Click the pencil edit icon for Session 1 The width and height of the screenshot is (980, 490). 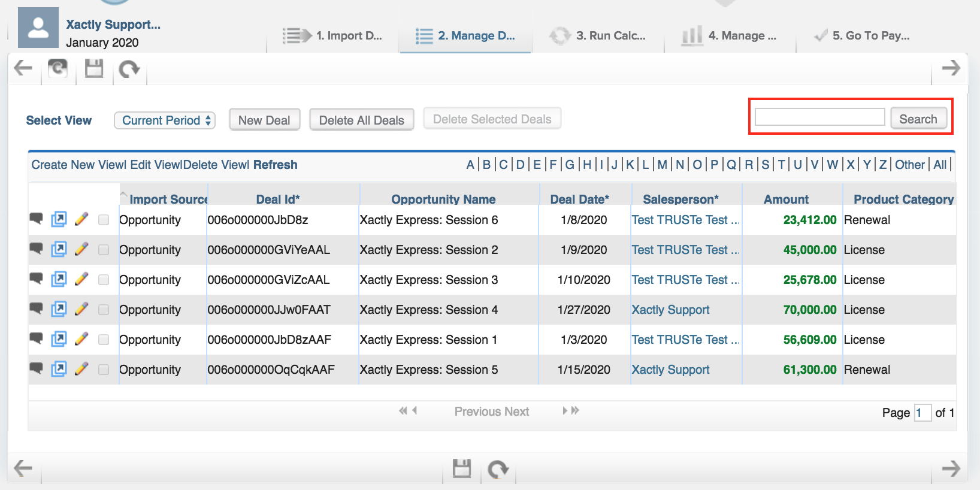click(81, 339)
